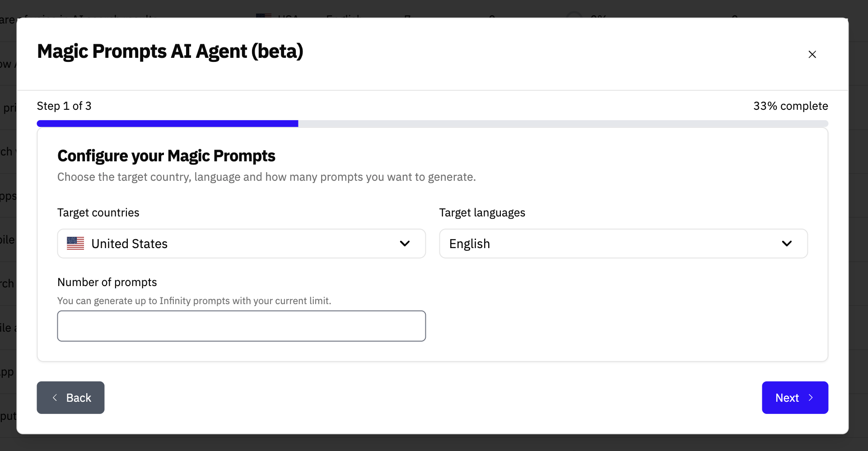The height and width of the screenshot is (451, 868).
Task: Open the United States country dropdown
Action: (x=241, y=244)
